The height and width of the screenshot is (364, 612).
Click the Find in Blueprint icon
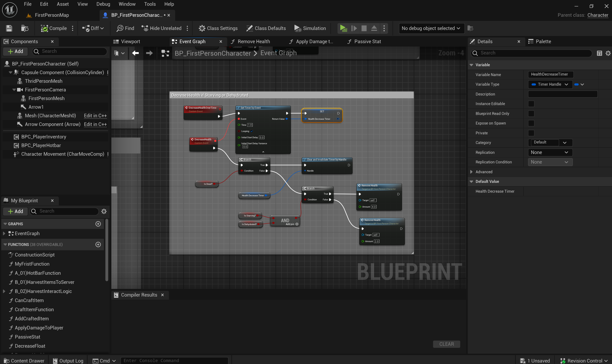(120, 29)
